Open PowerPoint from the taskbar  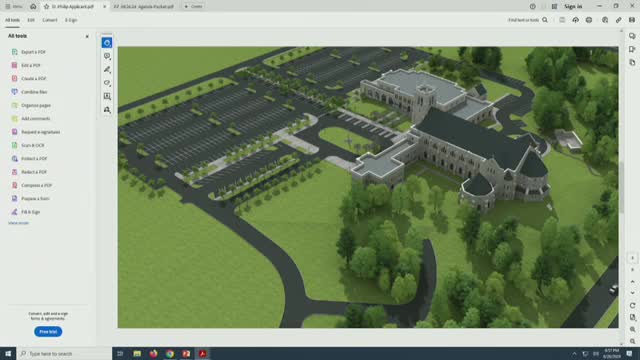coord(186,353)
